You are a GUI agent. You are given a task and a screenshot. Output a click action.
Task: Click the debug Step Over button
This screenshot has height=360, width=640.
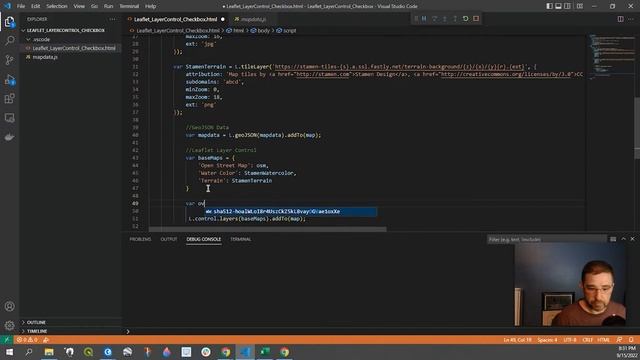(x=434, y=19)
